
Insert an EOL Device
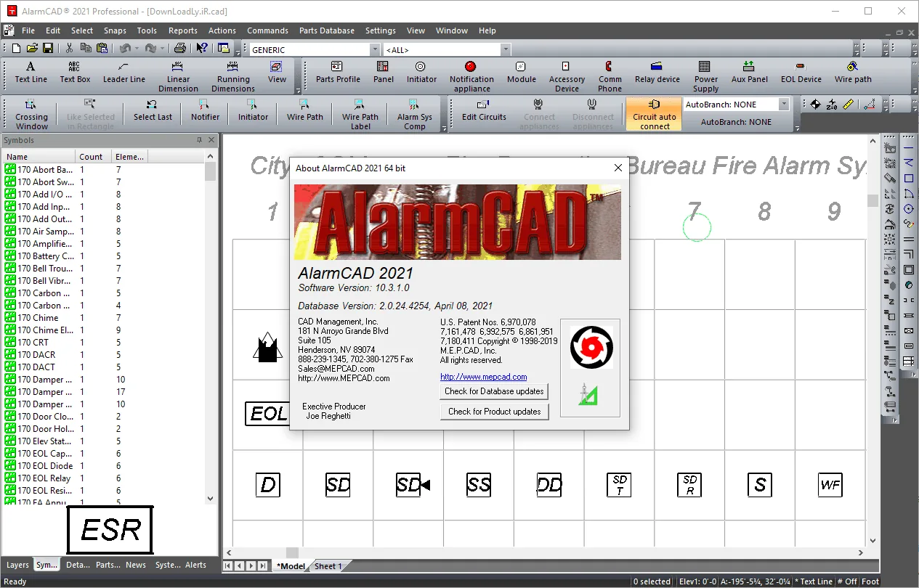point(801,72)
